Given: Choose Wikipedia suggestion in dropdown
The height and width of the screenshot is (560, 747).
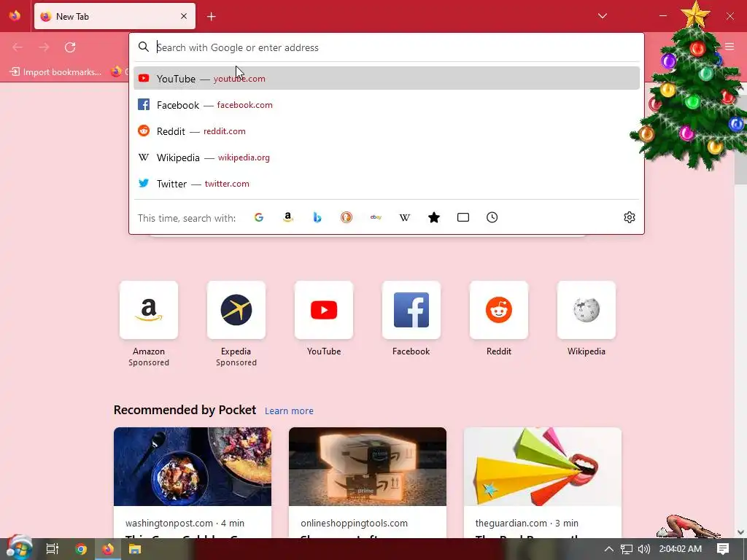Looking at the screenshot, I should point(387,157).
